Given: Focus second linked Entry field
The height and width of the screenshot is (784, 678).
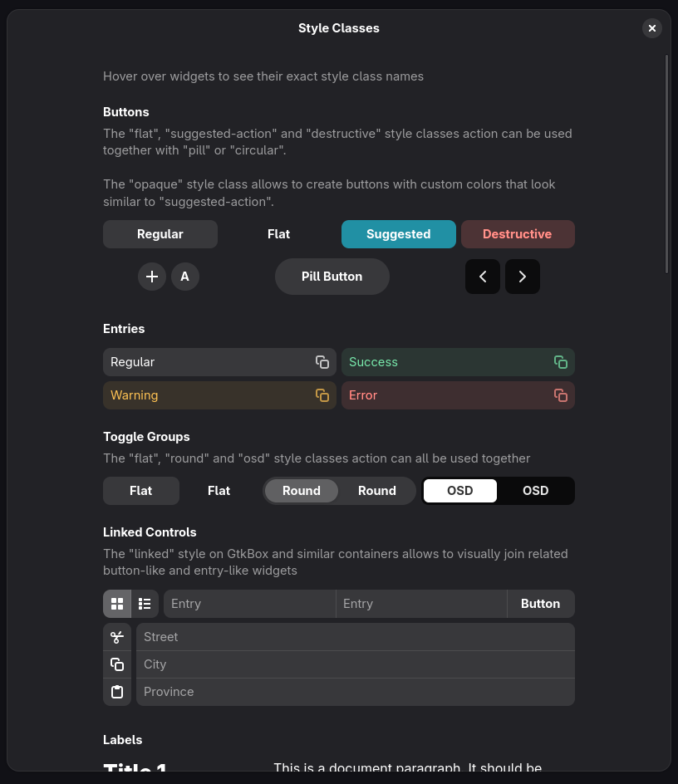Looking at the screenshot, I should tap(421, 604).
